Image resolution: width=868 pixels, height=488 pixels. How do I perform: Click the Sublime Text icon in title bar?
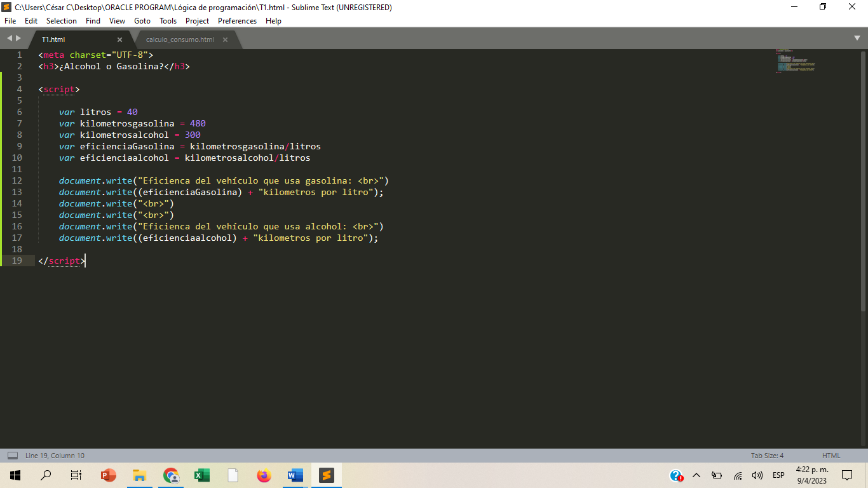pyautogui.click(x=7, y=7)
